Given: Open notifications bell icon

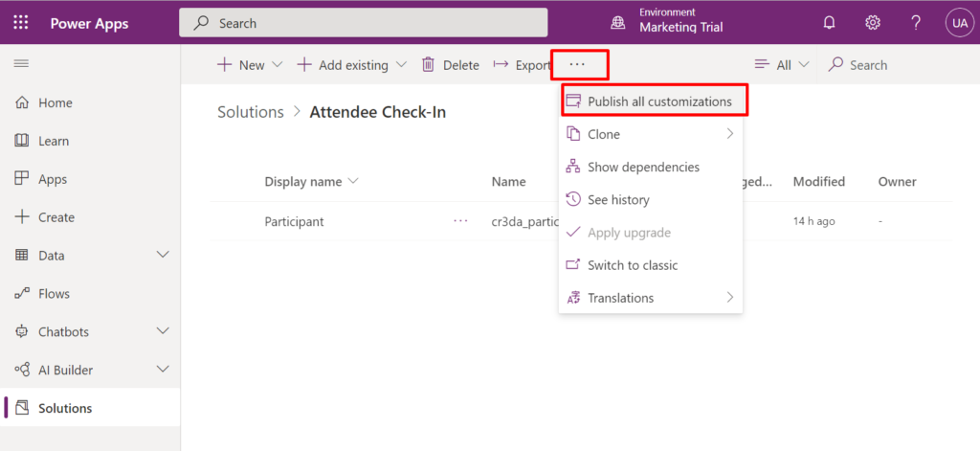Looking at the screenshot, I should pyautogui.click(x=829, y=23).
